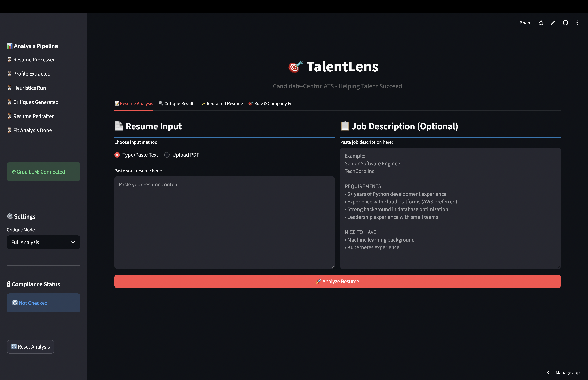Click the chart icon beside Analysis Pipeline

coord(10,46)
